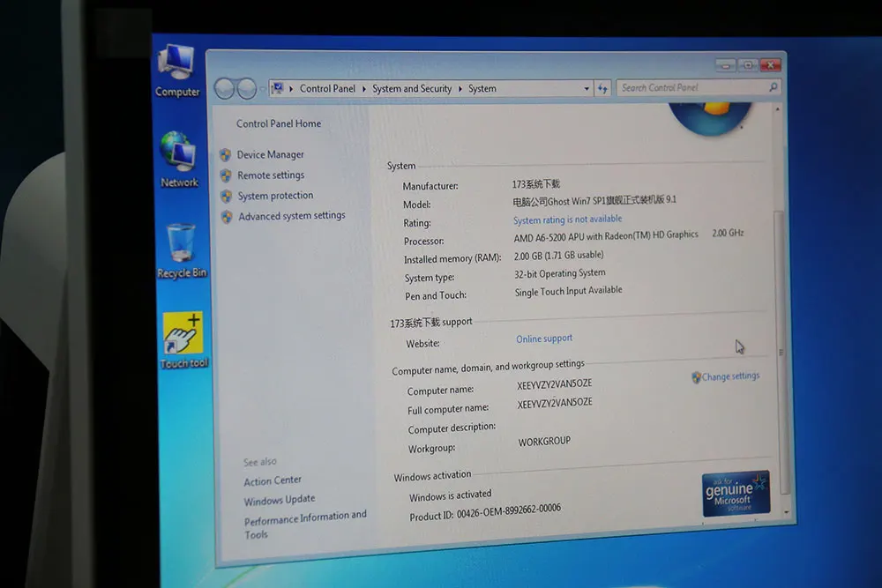
Task: Click the vertical scrollbar thumb
Action: (781, 353)
